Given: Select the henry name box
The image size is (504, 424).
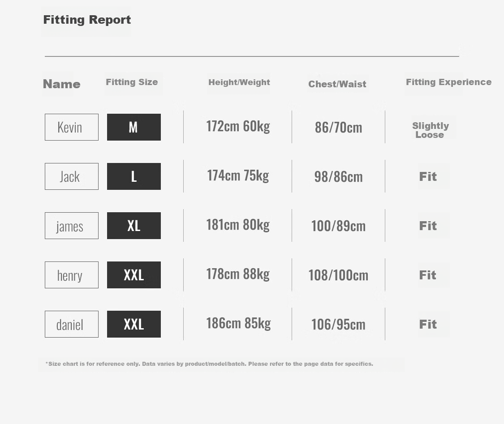Looking at the screenshot, I should [72, 275].
